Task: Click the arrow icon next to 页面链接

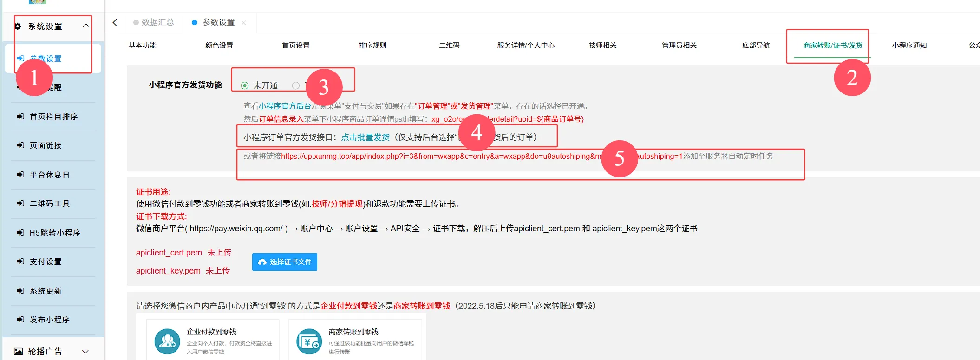Action: point(20,145)
